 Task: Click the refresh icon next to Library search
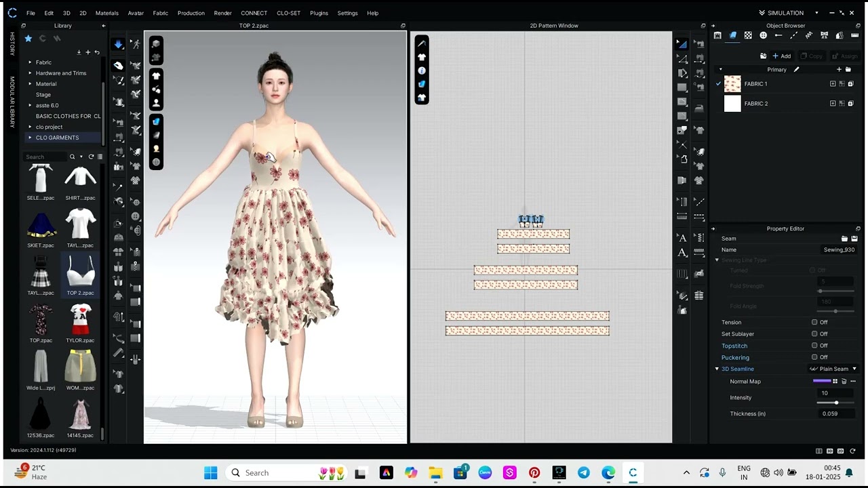pyautogui.click(x=91, y=157)
